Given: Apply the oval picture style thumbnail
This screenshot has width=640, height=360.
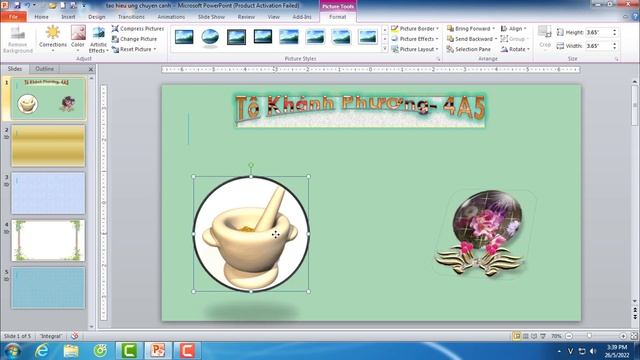Looking at the screenshot, I should point(210,37).
